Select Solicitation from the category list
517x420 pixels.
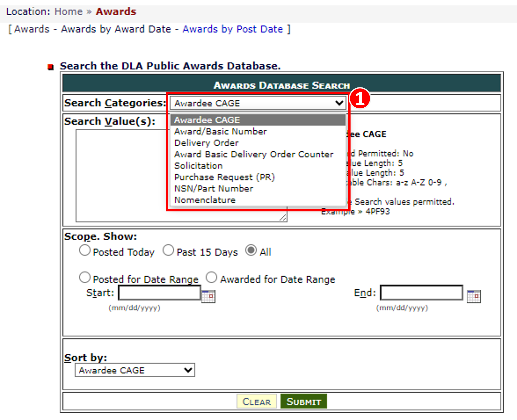coord(198,166)
